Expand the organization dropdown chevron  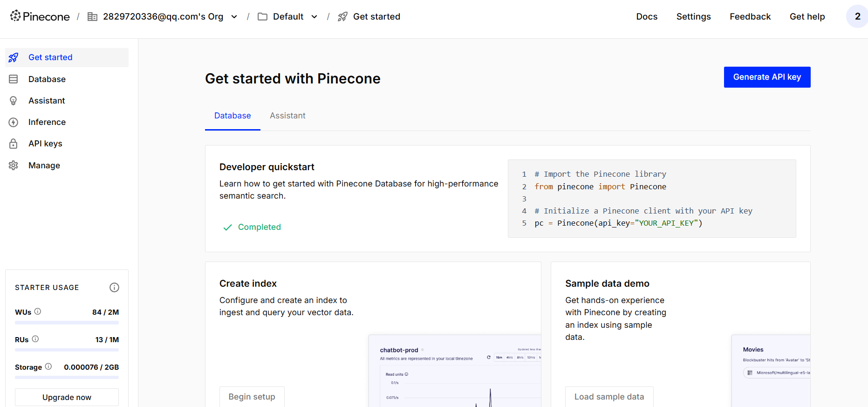[x=234, y=17]
